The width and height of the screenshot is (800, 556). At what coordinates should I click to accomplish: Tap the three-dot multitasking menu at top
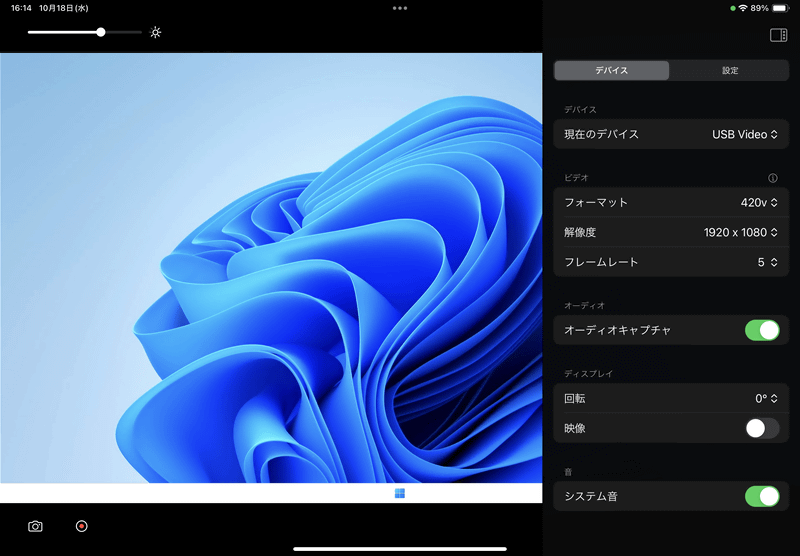(400, 8)
